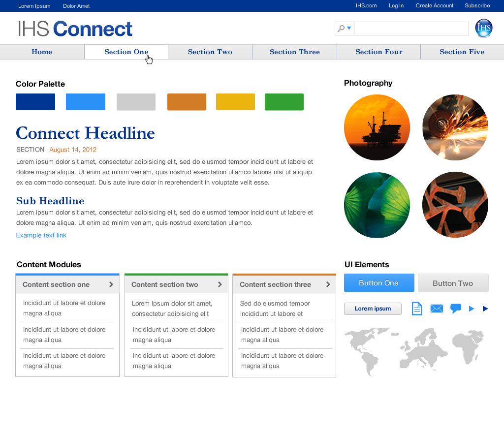Pick the dark navy blue swatch
Image resolution: width=504 pixels, height=434 pixels.
35,102
